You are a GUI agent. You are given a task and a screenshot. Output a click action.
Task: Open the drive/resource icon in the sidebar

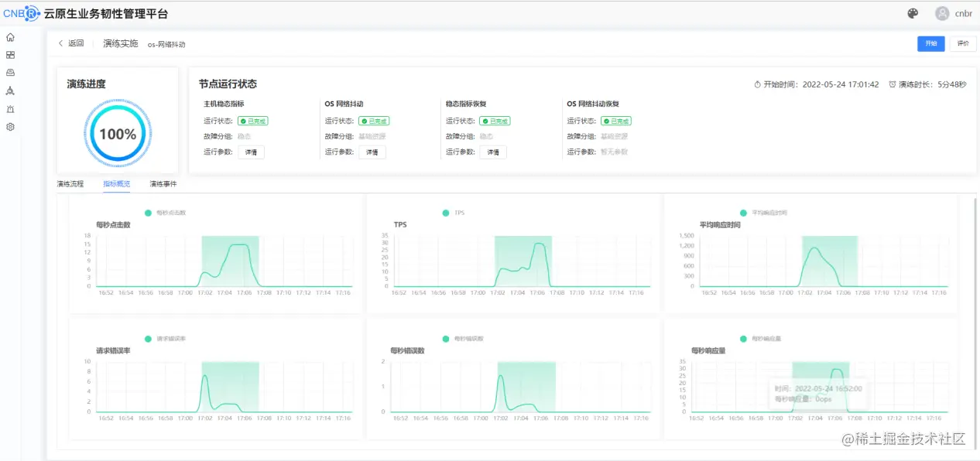pyautogui.click(x=10, y=73)
